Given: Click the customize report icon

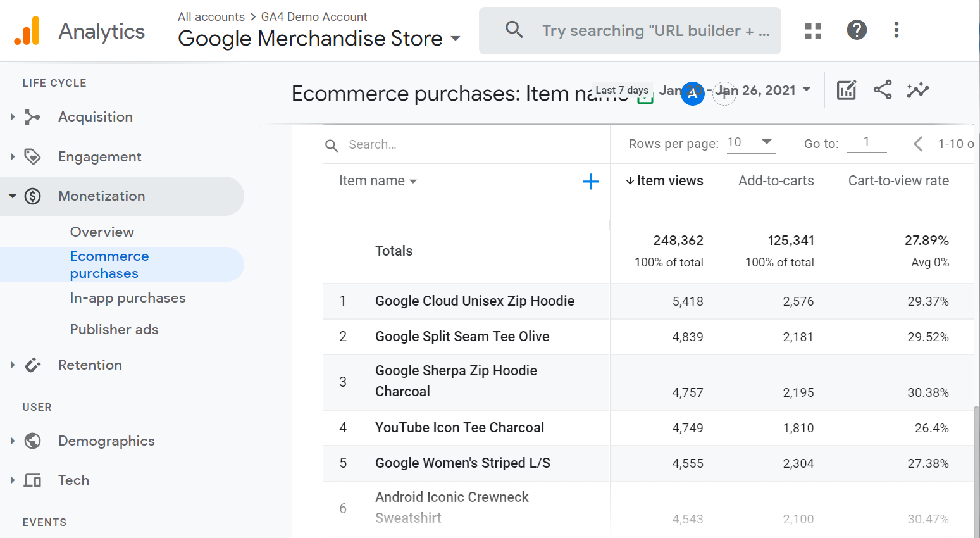Looking at the screenshot, I should point(846,91).
